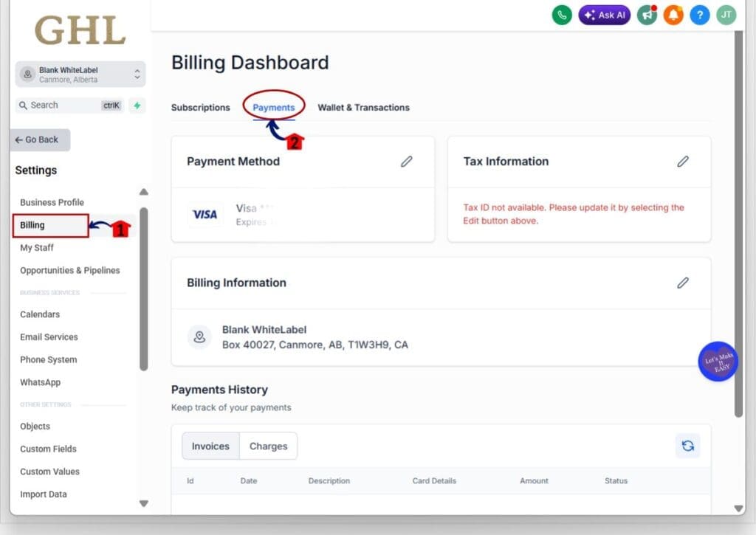Edit Tax Information with pencil icon
This screenshot has width=756, height=535.
coord(683,162)
